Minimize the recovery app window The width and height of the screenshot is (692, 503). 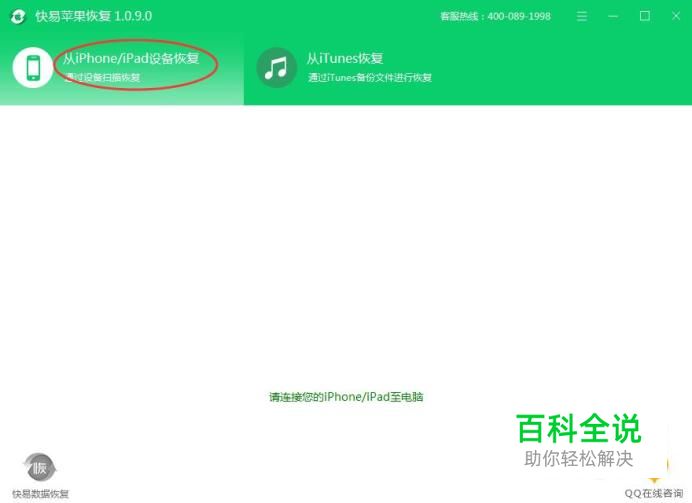click(613, 16)
